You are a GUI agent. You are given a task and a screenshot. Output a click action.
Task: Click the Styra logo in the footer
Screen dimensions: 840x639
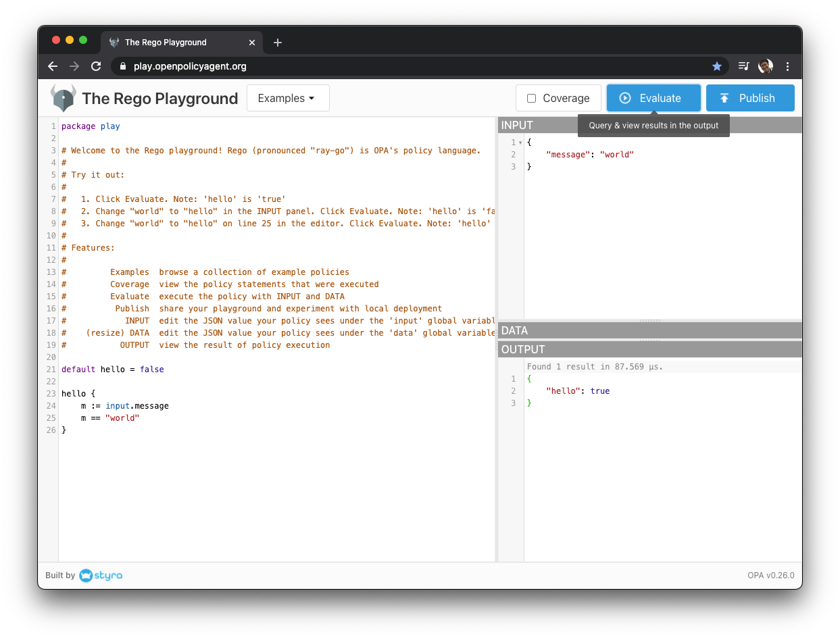tap(100, 576)
